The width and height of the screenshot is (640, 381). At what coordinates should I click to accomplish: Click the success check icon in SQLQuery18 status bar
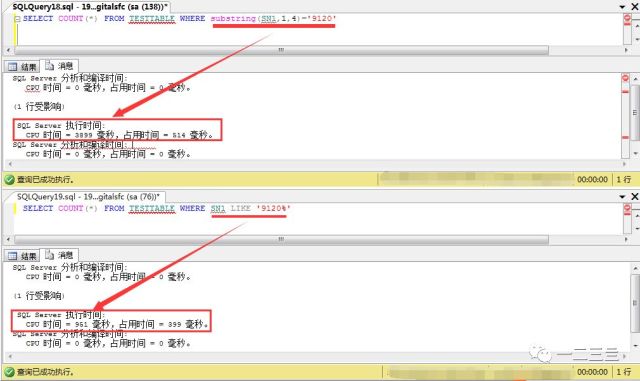[9, 179]
